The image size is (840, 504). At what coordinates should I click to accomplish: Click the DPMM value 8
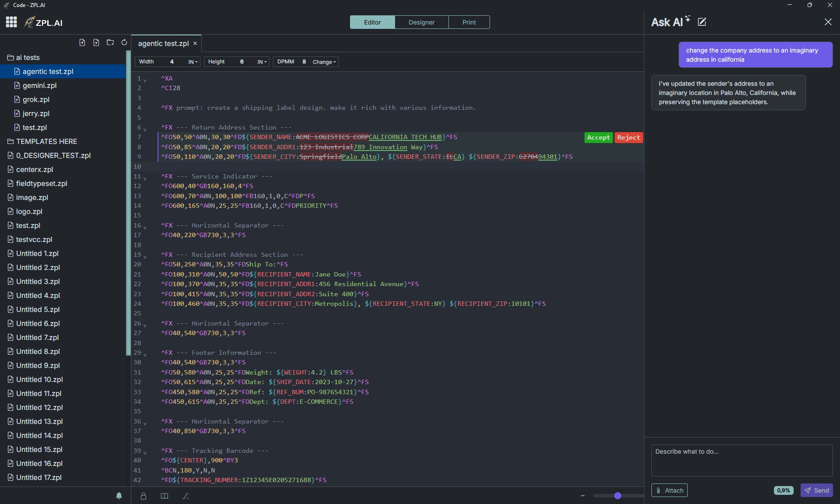pyautogui.click(x=304, y=62)
